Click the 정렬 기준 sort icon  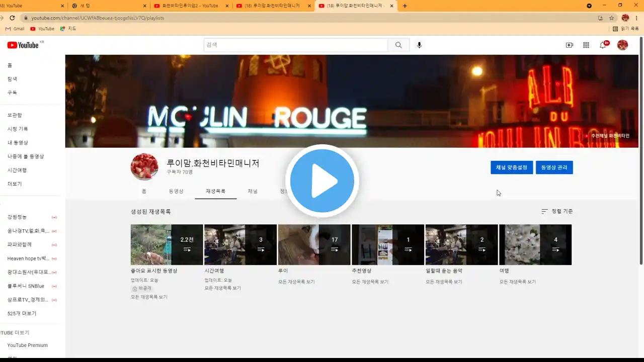coord(544,212)
